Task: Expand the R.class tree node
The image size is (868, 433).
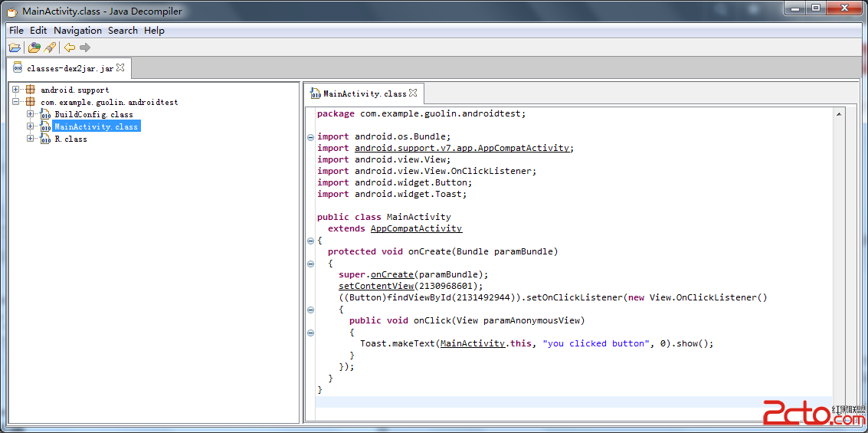Action: (x=30, y=139)
